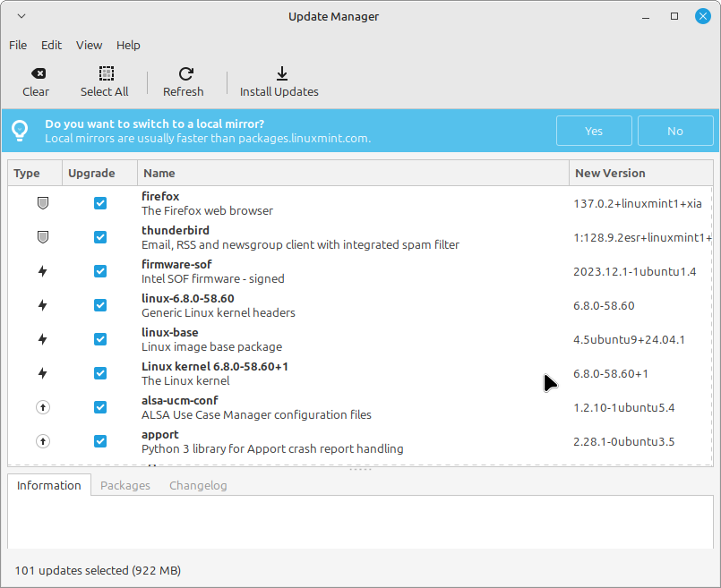This screenshot has width=721, height=588.
Task: Click the lightning icon for linux-base
Action: [x=43, y=339]
